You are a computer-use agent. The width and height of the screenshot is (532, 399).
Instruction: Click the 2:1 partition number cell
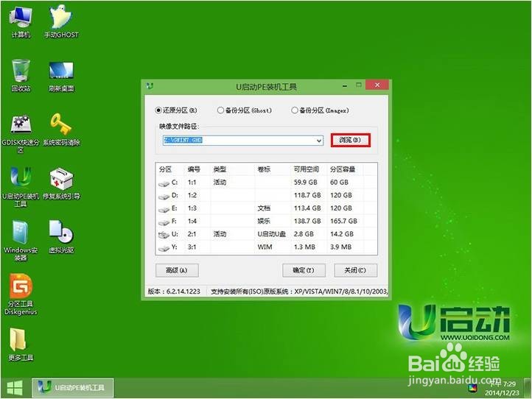192,234
